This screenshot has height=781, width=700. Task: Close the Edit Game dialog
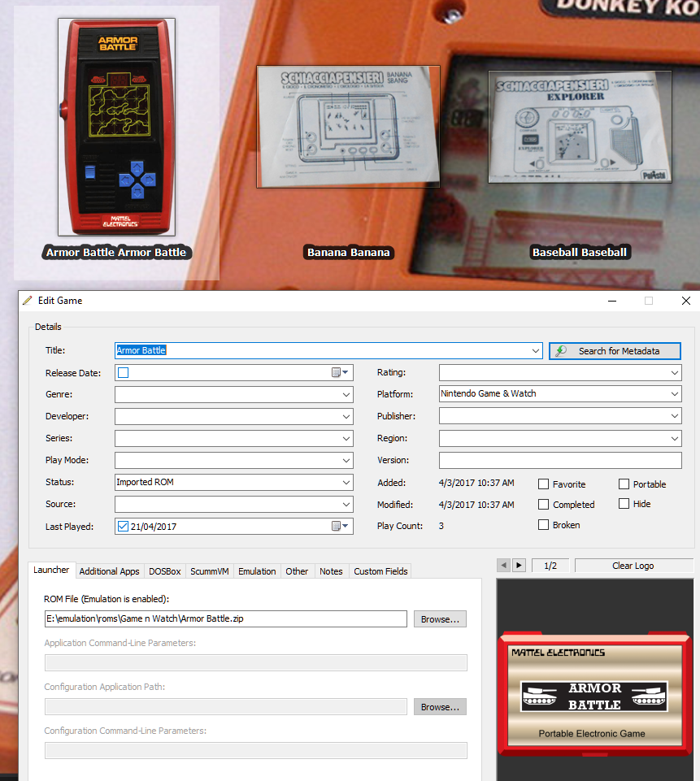click(686, 301)
